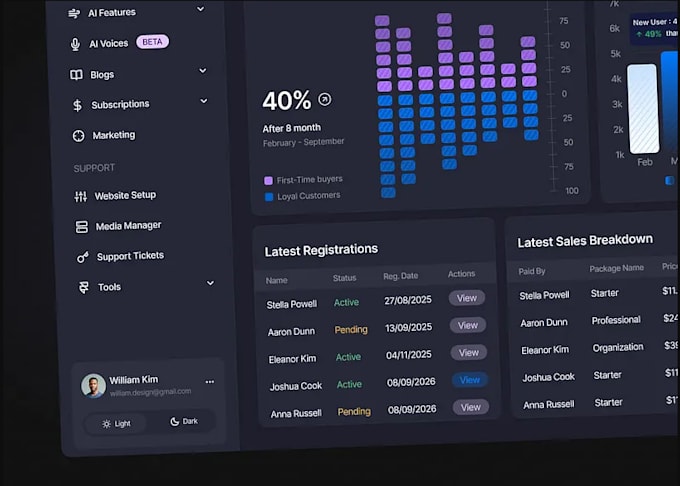The image size is (680, 486).
Task: Click the AI Features wind icon
Action: [74, 13]
